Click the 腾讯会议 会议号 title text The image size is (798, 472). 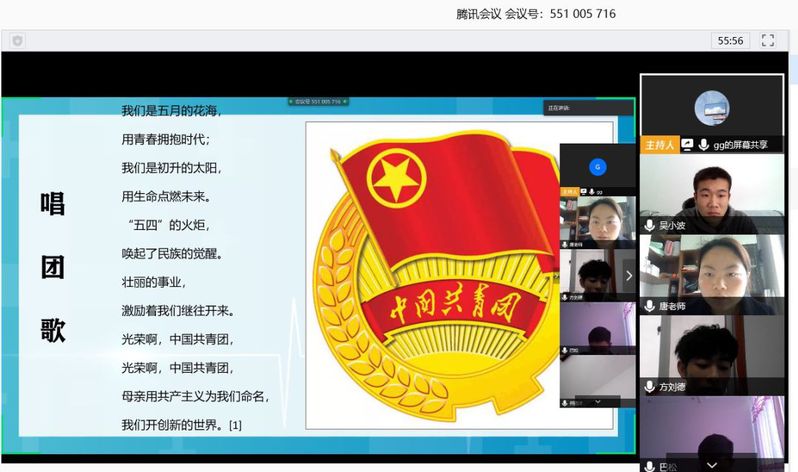535,14
